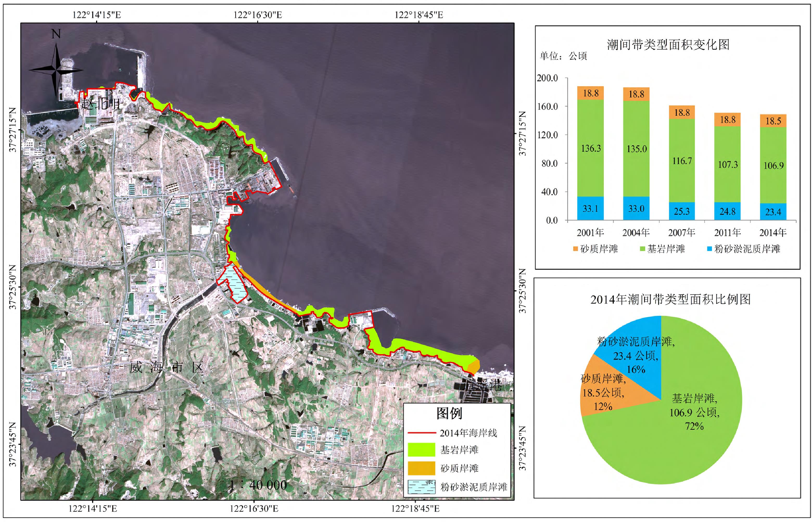Click the orange 18.8 segment of the 2001年 bar
812x522 pixels.
point(591,93)
